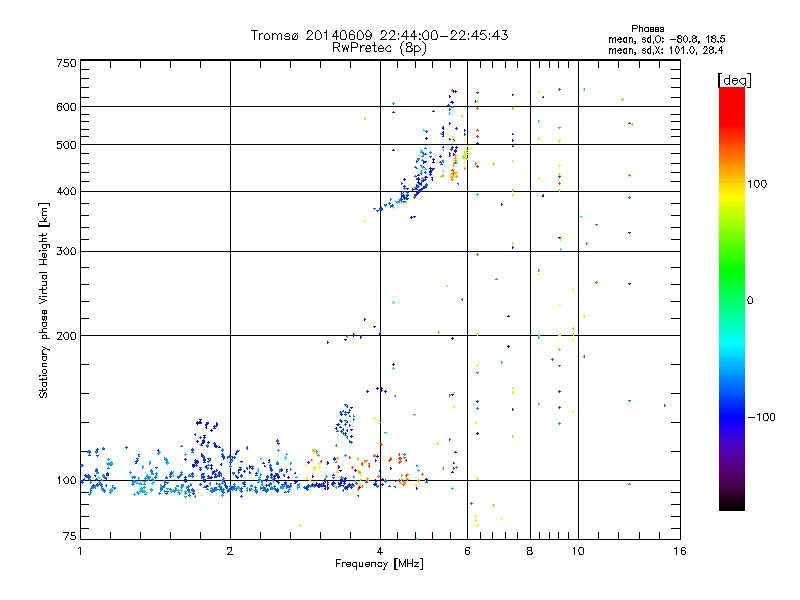Click the '2' x-axis tick label
This screenshot has height=600, width=800.
(x=230, y=551)
